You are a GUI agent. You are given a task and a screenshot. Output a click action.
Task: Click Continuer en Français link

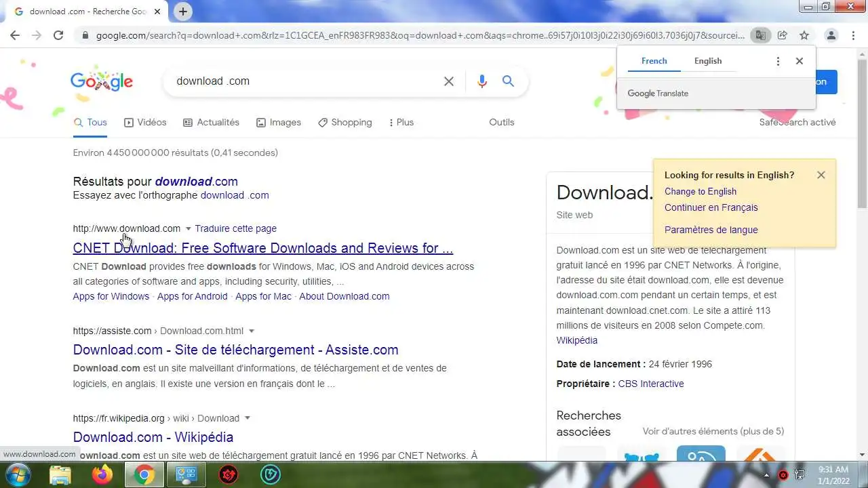(x=711, y=207)
